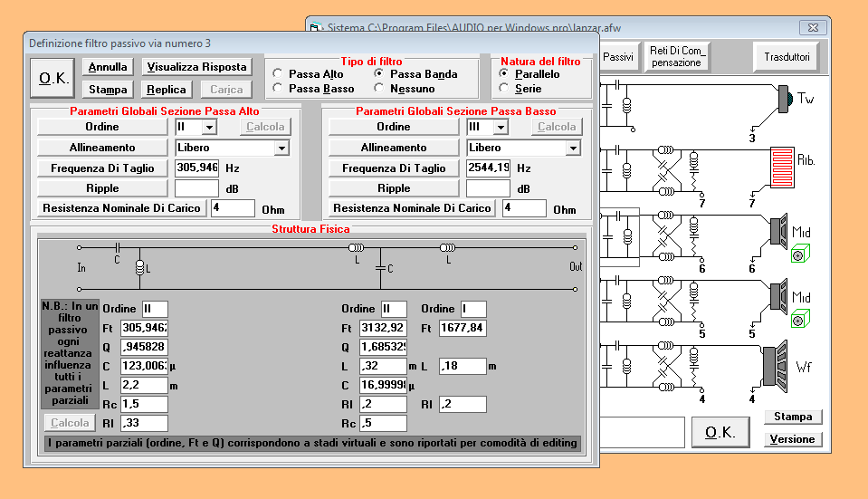Click Stampa button in Sistema window
The image size is (868, 499).
click(x=793, y=417)
